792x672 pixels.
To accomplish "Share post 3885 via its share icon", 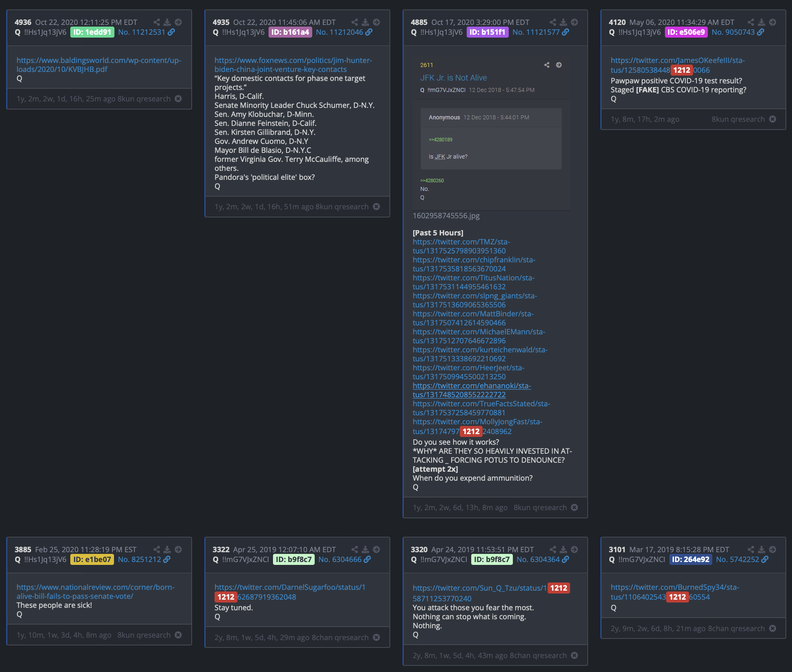I will coord(157,549).
